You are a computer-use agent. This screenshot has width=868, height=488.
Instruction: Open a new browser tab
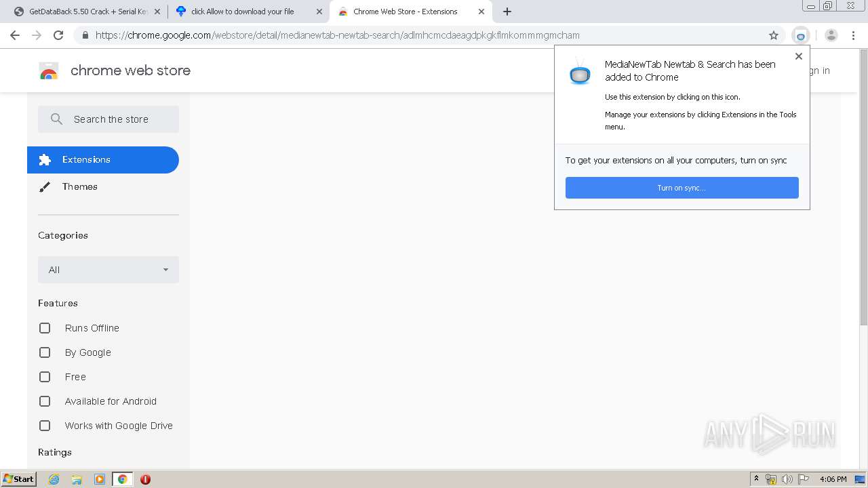click(x=507, y=12)
